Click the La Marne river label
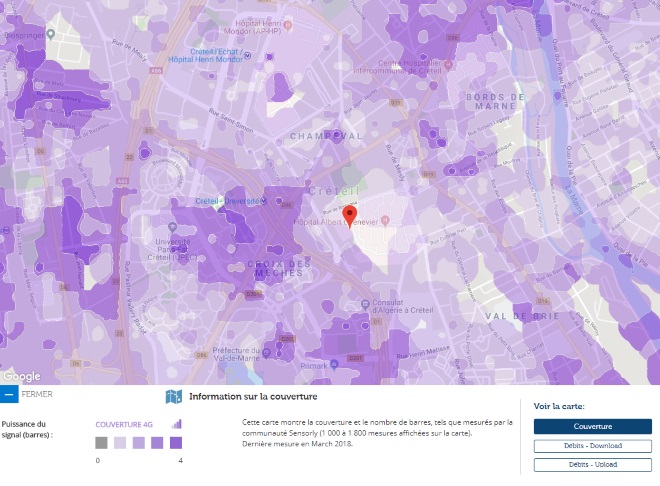This screenshot has height=486, width=660. (x=574, y=199)
